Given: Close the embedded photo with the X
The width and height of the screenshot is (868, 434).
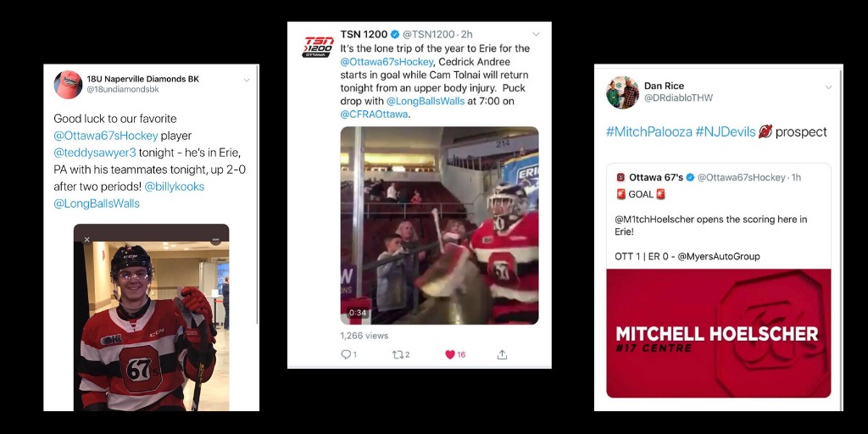Looking at the screenshot, I should click(87, 240).
